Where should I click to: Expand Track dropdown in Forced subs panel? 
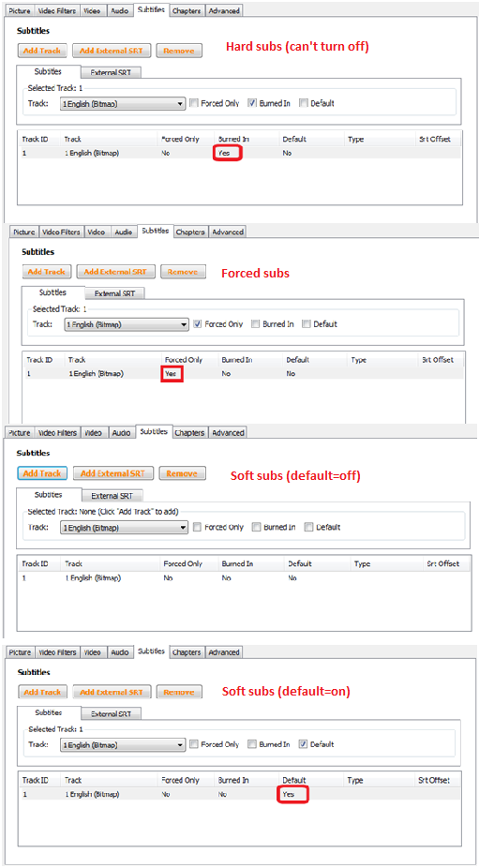pyautogui.click(x=127, y=324)
